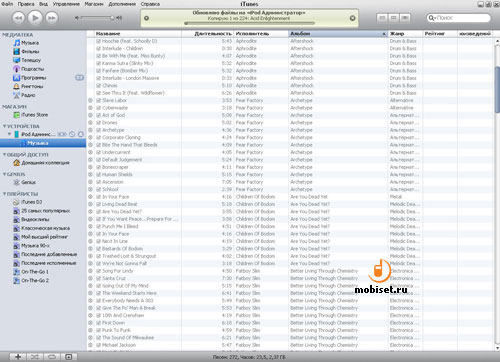The image size is (500, 362).
Task: Uncheck the Cyberwaste track checkbox
Action: 98,108
